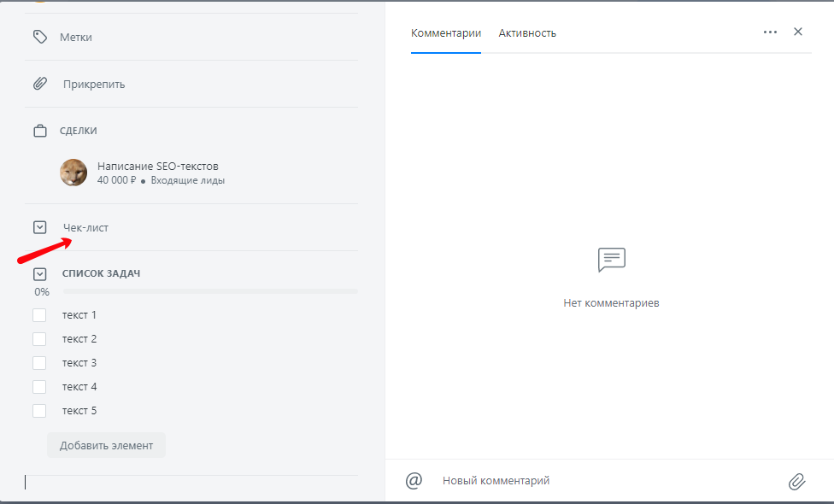Check the текст 1 checkbox
The width and height of the screenshot is (834, 504).
click(39, 315)
